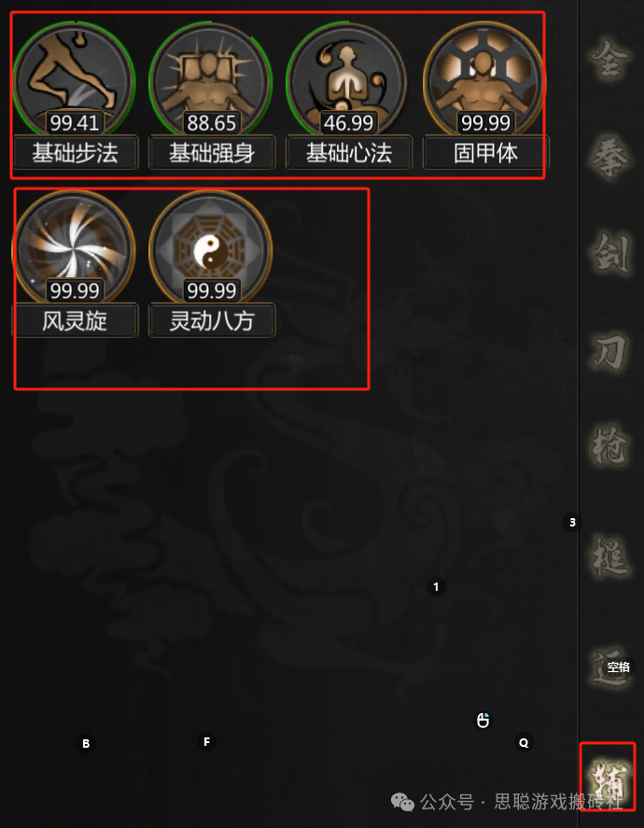Select the 基础步法 running figure skill icon

tap(74, 80)
